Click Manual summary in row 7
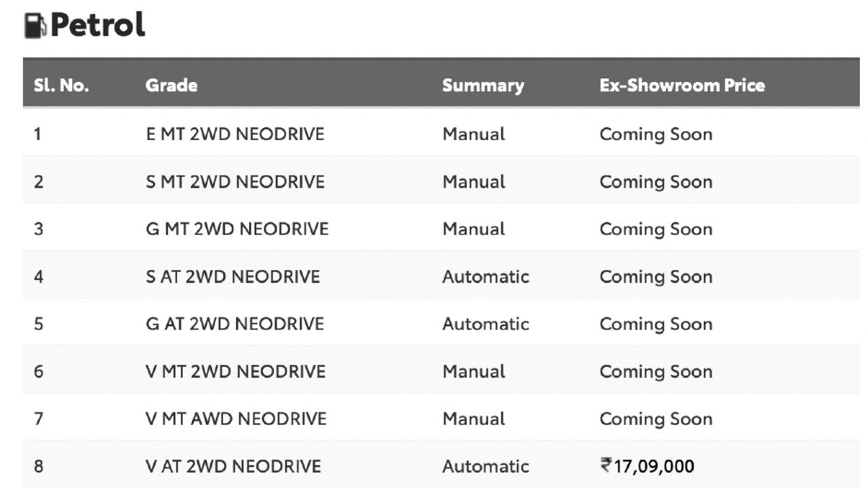This screenshot has width=868, height=488. 474,419
